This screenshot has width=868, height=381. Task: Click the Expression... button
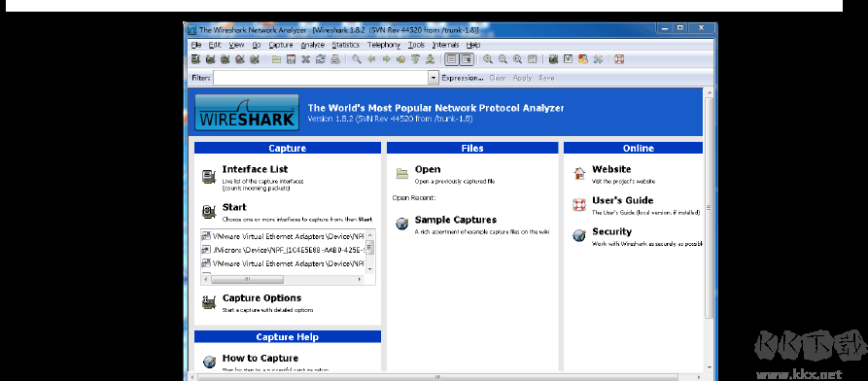click(463, 78)
